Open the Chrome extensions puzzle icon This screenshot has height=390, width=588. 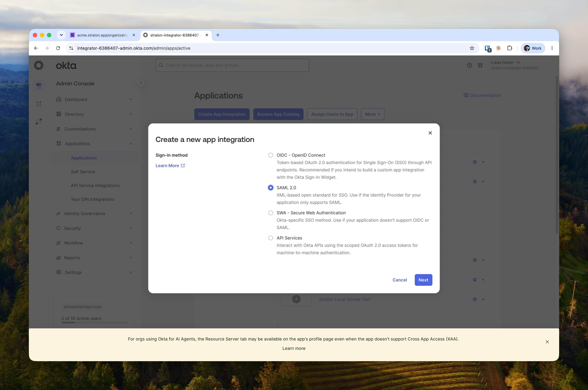coord(509,48)
